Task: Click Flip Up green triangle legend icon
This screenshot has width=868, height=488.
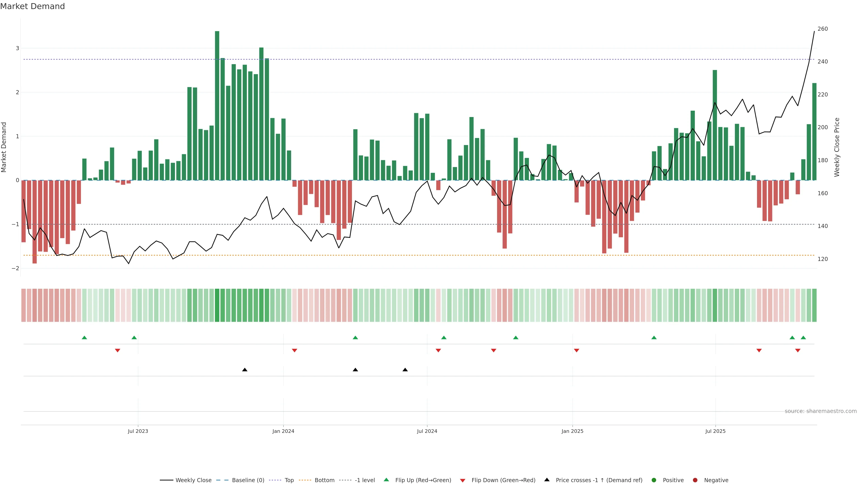Action: point(387,480)
